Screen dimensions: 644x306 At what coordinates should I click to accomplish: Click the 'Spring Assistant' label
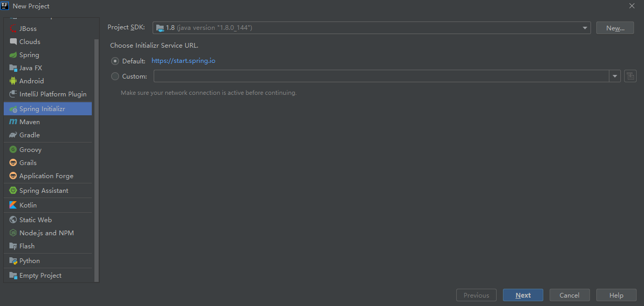tap(44, 191)
